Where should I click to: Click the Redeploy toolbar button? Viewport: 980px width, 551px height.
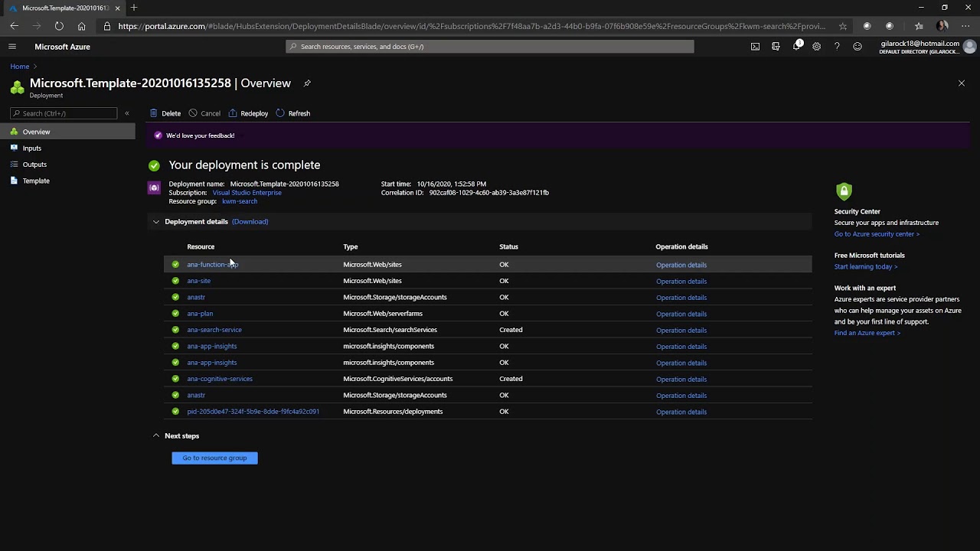click(x=248, y=113)
